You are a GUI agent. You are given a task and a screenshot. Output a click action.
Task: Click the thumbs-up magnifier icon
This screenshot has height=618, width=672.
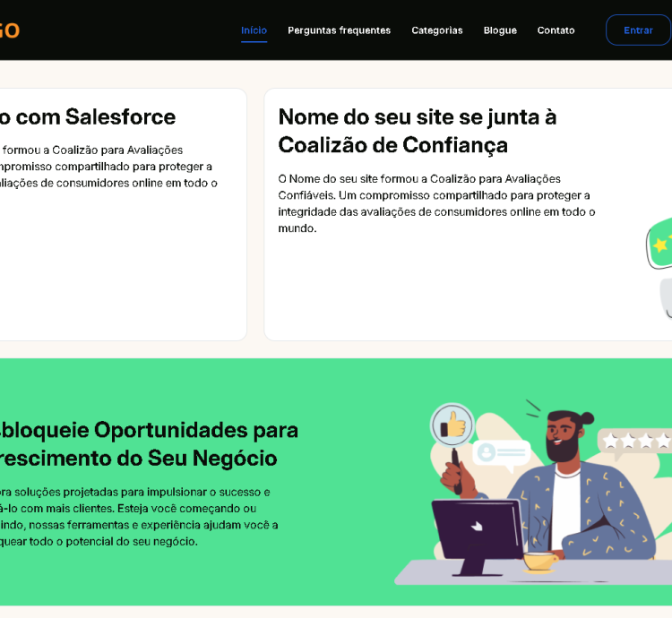[452, 426]
